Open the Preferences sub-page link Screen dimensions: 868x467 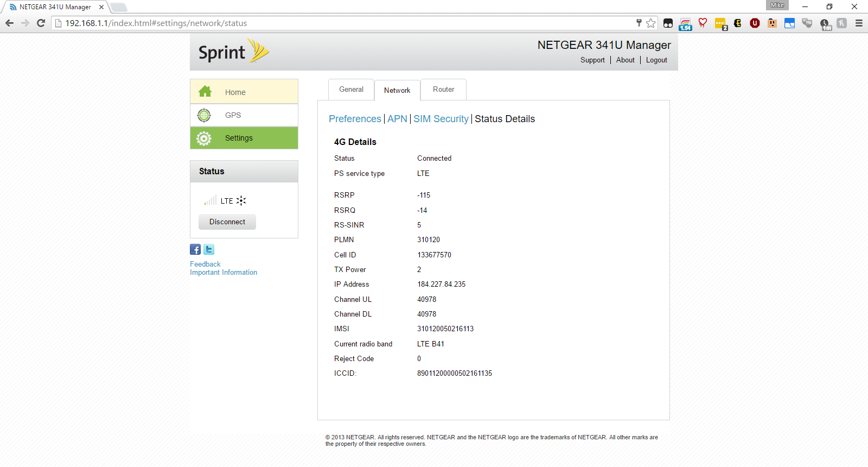(x=355, y=119)
